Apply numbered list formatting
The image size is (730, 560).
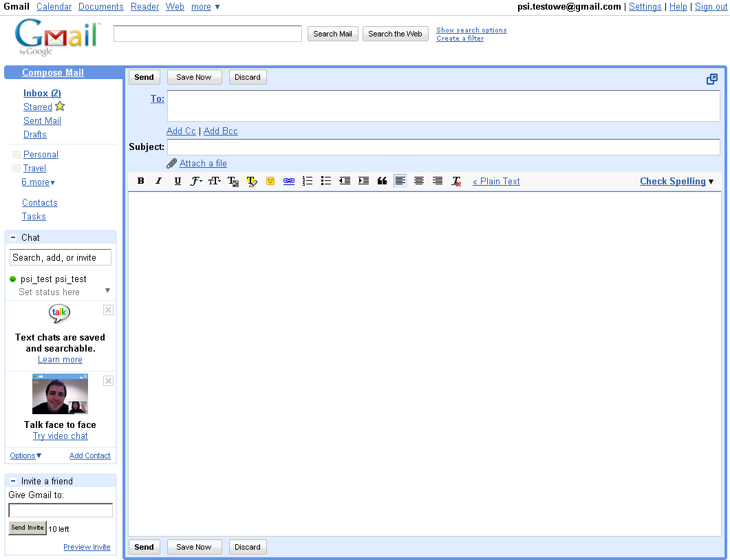tap(308, 181)
